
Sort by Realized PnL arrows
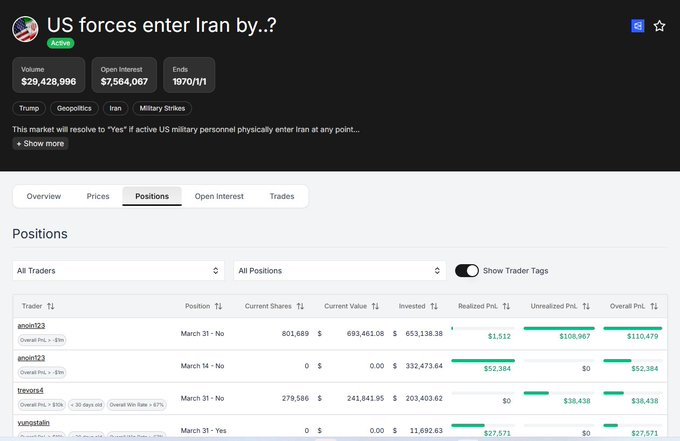[x=506, y=306]
